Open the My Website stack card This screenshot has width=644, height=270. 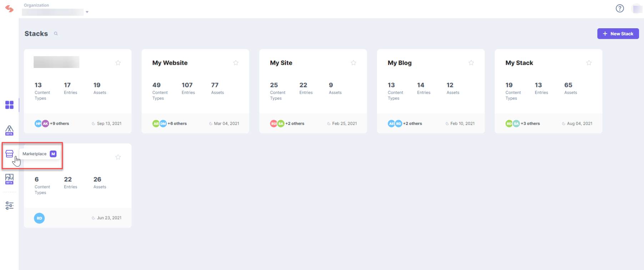tap(195, 91)
